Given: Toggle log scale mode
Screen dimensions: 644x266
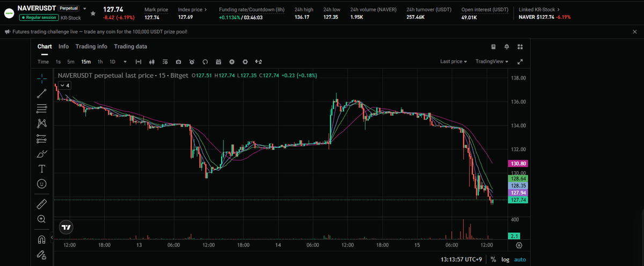Looking at the screenshot, I should tap(505, 260).
